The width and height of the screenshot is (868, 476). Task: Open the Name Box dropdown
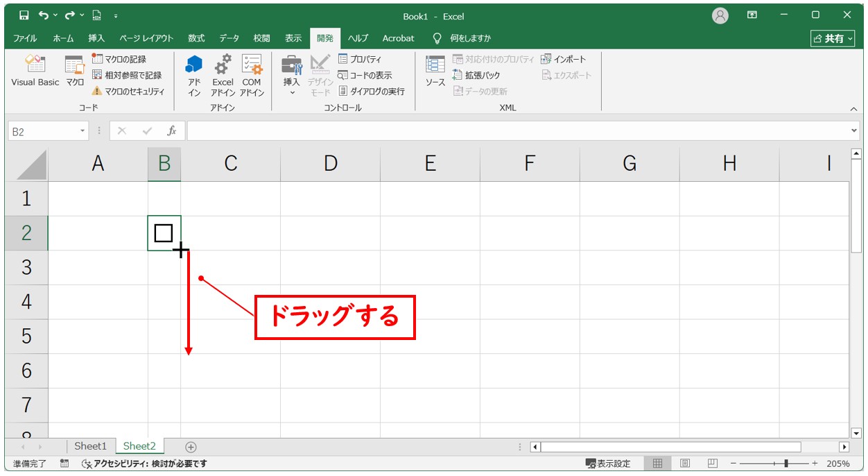coord(83,131)
